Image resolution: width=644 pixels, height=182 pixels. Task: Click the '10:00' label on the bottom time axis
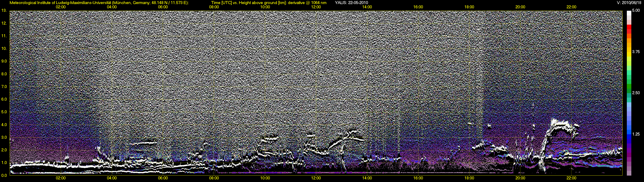point(265,178)
